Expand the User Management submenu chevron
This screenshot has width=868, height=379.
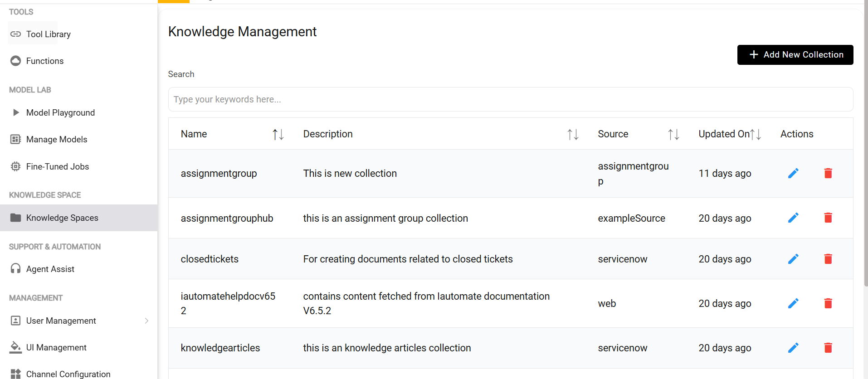[x=146, y=321]
